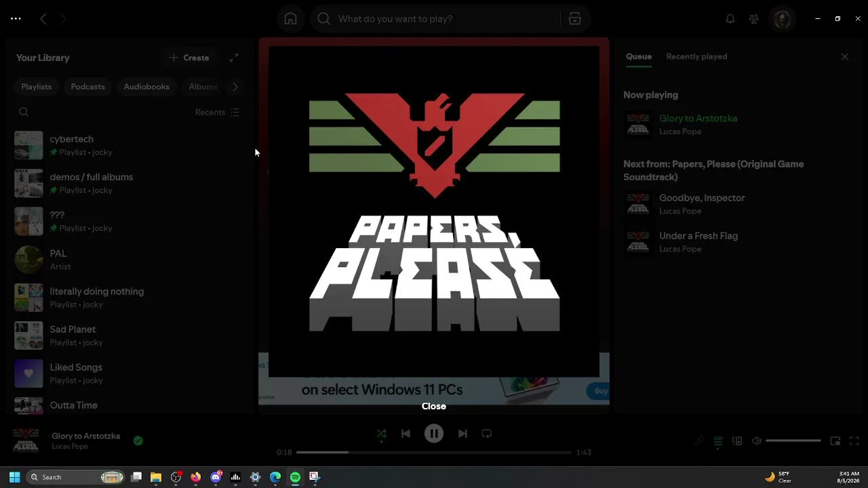Click Glory to Arstotzka in now playing bar

click(x=85, y=436)
